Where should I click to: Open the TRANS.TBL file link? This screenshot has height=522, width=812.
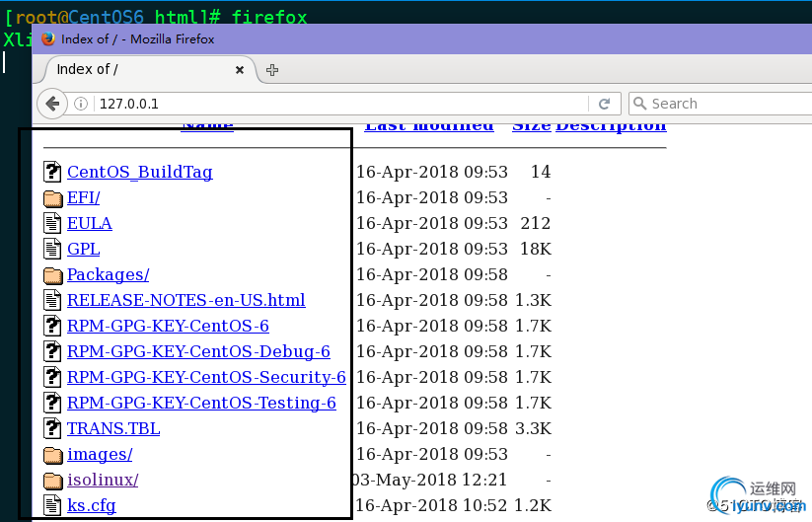click(113, 428)
